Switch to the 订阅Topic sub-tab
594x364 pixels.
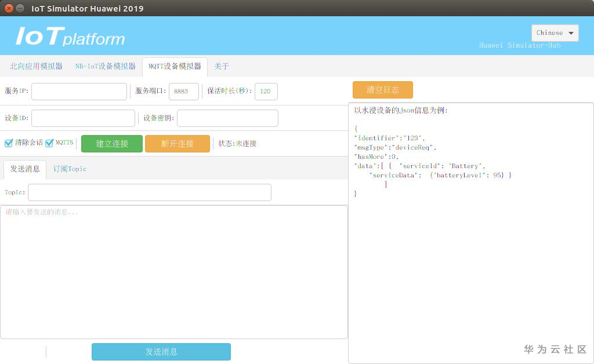click(x=70, y=169)
